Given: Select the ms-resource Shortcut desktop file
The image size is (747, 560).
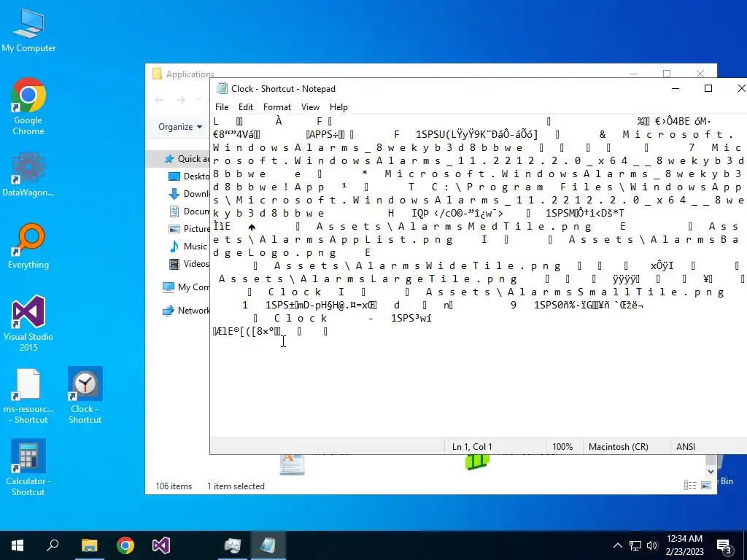Looking at the screenshot, I should click(28, 396).
